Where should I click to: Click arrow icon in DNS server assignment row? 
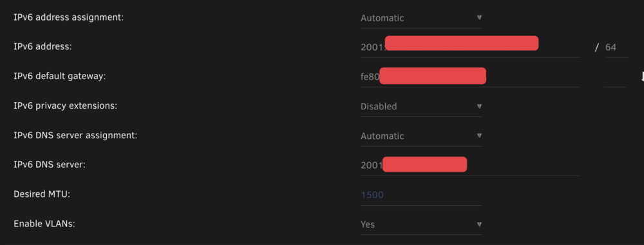point(479,136)
